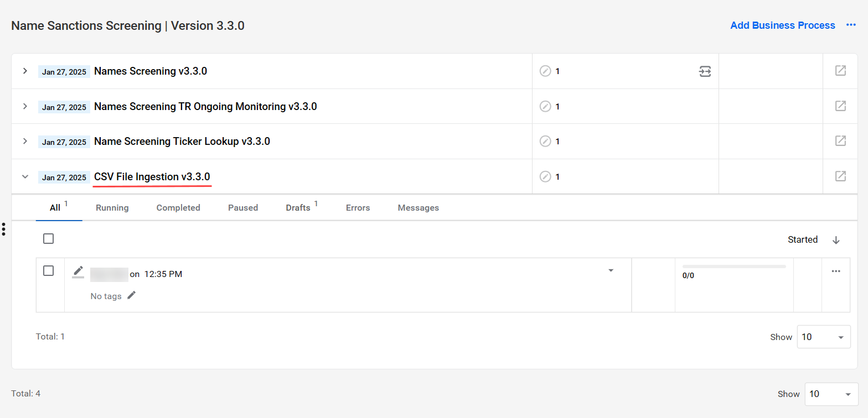The image size is (868, 418).
Task: Click the Name Sanctions Screening | Version 3.3.0 heading
Action: pyautogui.click(x=128, y=25)
